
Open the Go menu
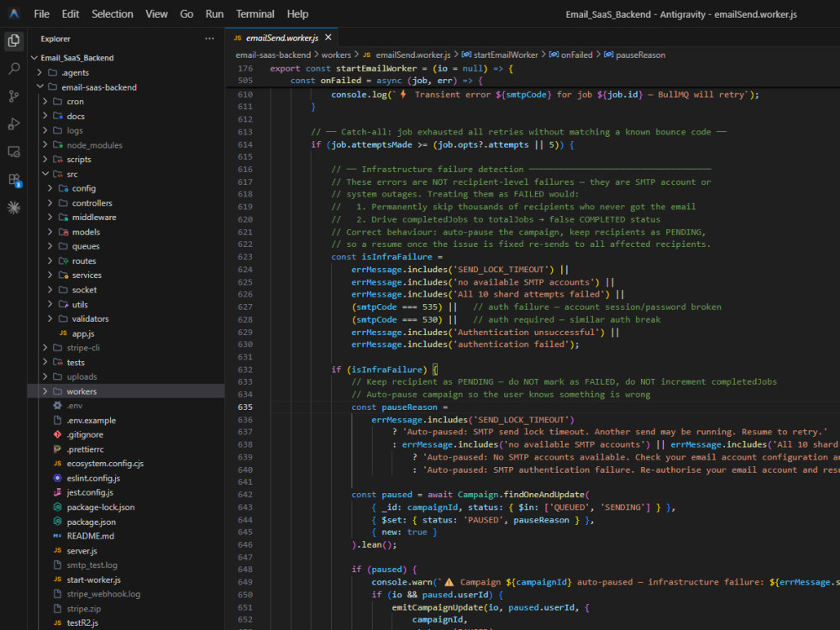click(186, 14)
